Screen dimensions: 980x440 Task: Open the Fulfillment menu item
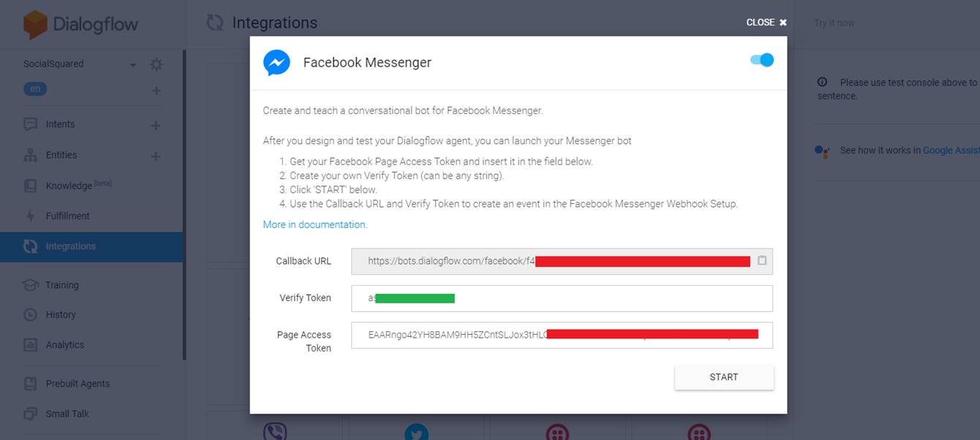[x=67, y=216]
